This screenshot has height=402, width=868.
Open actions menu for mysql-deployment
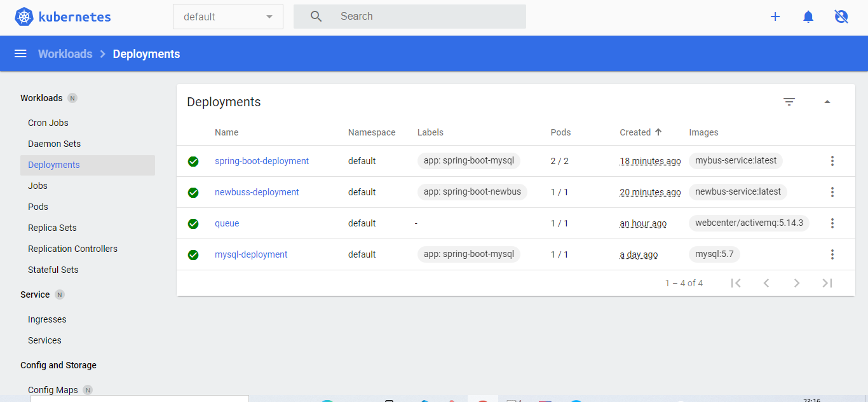coord(832,254)
